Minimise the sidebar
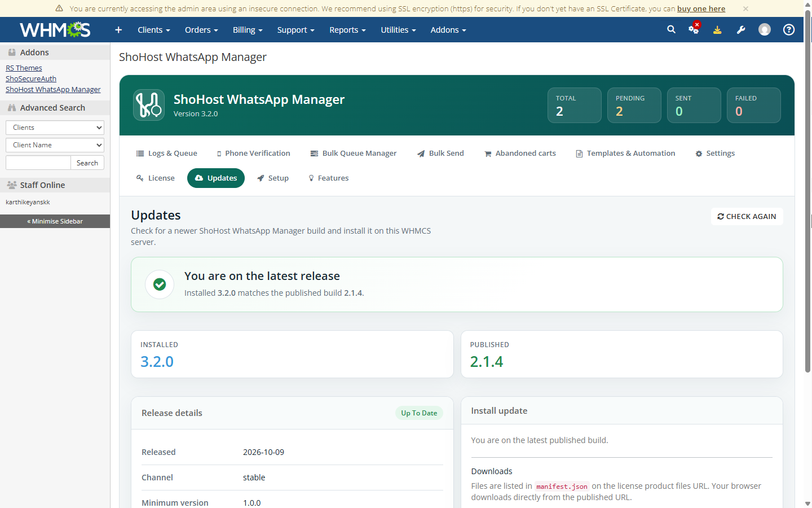Viewport: 812px width, 508px height. pos(55,221)
